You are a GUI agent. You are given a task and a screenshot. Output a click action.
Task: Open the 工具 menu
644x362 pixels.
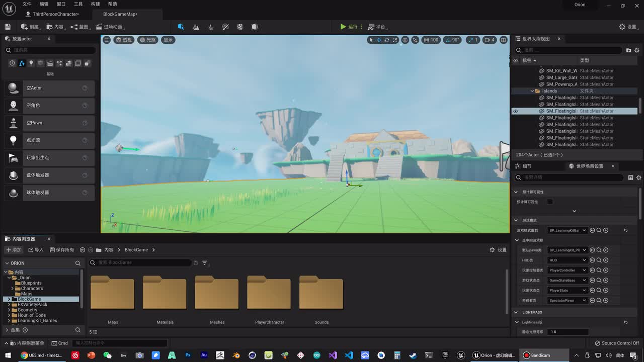[78, 4]
